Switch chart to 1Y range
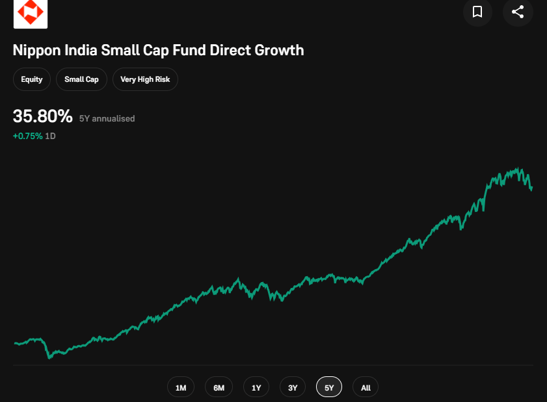Screen dimensions: 547x402 (256, 387)
